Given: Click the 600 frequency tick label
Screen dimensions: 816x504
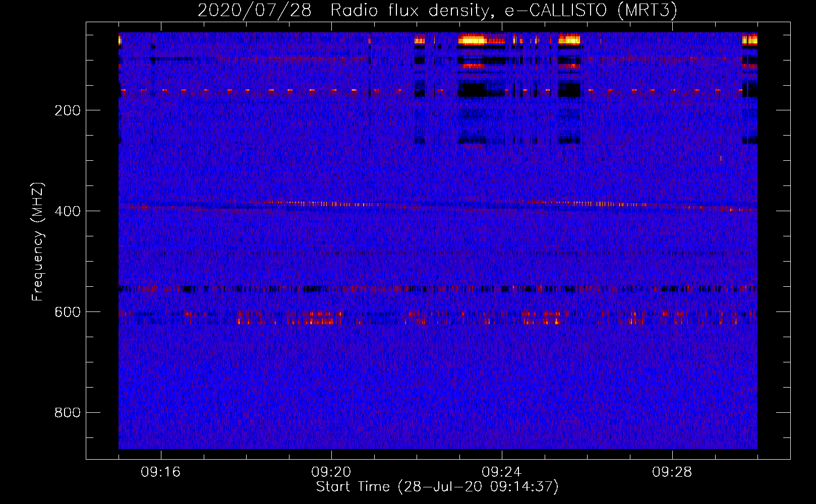Looking at the screenshot, I should [68, 312].
